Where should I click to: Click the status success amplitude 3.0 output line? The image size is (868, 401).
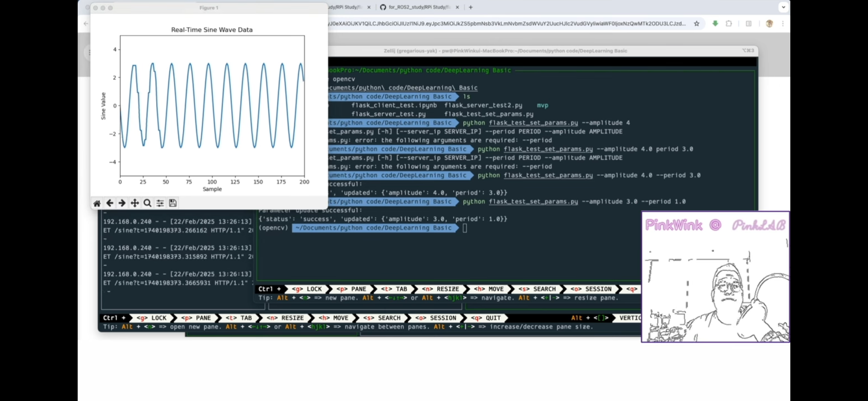pos(383,219)
